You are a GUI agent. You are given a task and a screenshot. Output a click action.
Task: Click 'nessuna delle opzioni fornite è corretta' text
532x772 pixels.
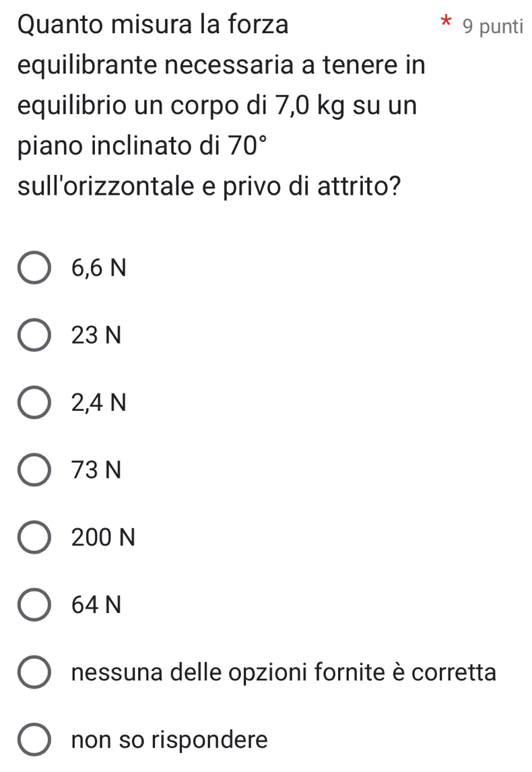coord(284,672)
